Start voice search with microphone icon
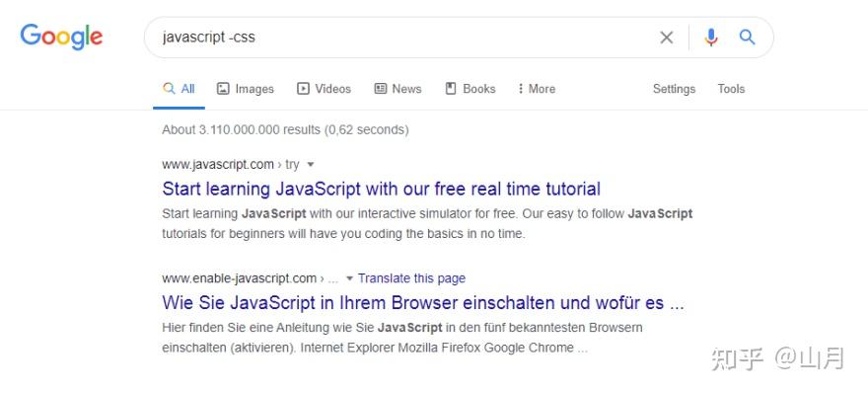868x393 pixels. [711, 38]
